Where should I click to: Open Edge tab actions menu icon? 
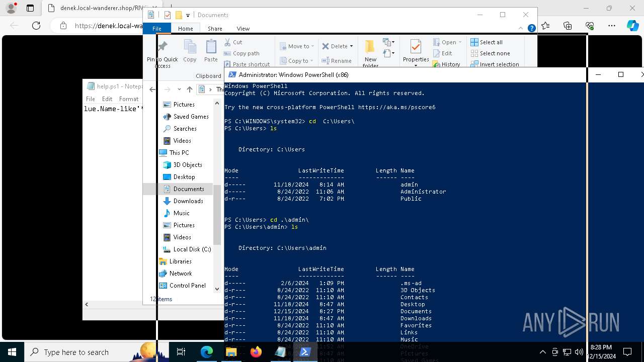[30, 8]
